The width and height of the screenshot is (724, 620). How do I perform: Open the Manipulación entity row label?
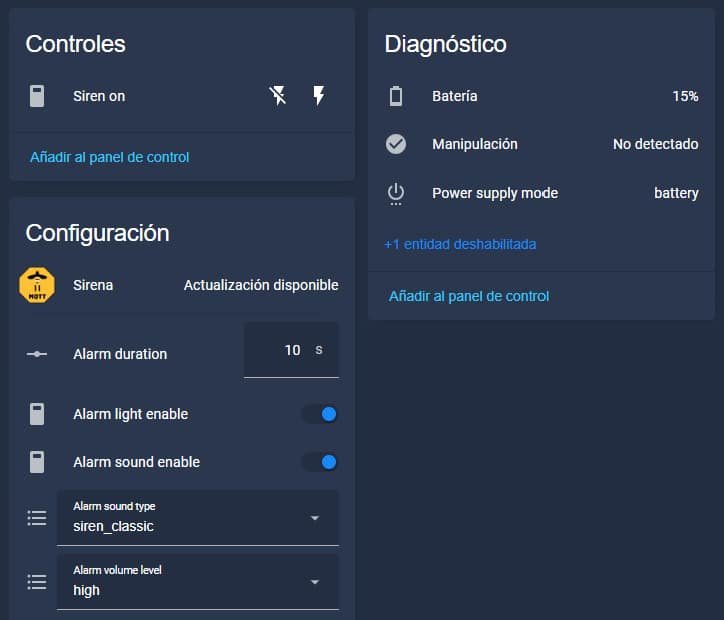475,144
